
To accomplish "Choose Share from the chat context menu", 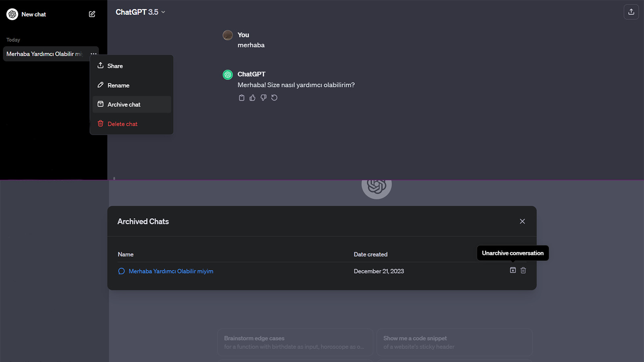I will pos(132,66).
